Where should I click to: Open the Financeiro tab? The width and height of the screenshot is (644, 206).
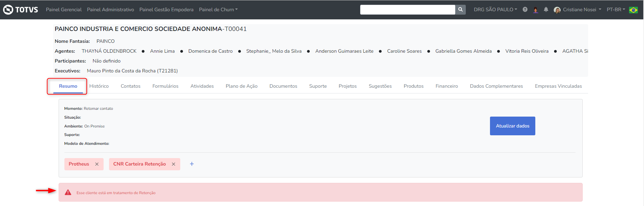(447, 86)
